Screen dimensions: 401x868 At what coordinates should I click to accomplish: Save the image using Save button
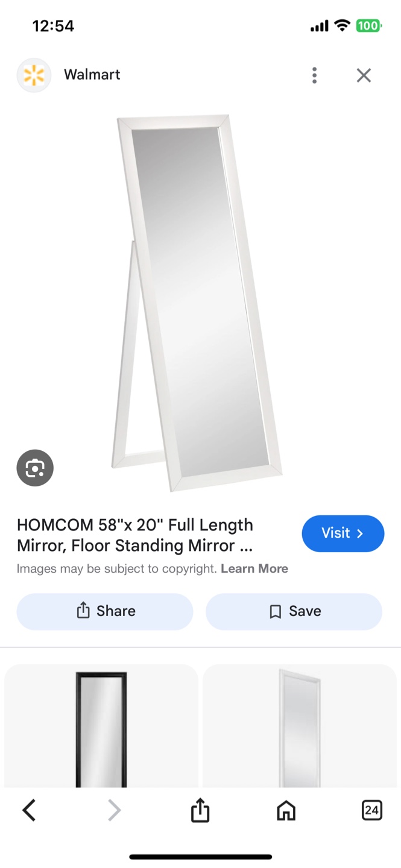[x=294, y=611]
